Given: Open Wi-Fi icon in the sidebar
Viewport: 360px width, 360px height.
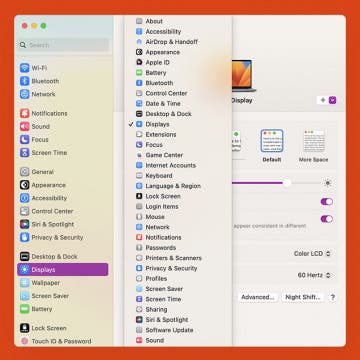Looking at the screenshot, I should tap(24, 68).
